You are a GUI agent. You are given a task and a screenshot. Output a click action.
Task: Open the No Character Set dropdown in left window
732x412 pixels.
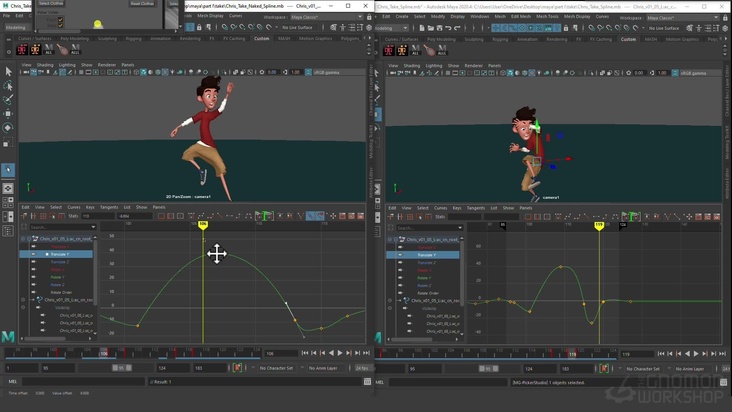point(277,368)
